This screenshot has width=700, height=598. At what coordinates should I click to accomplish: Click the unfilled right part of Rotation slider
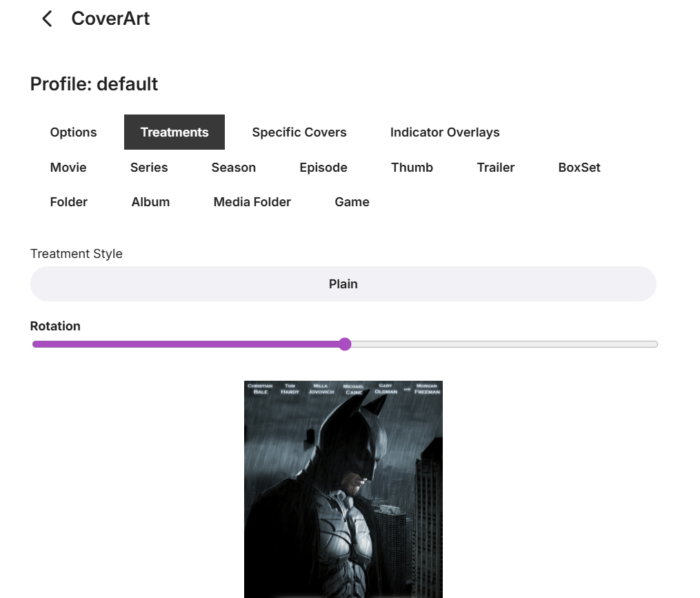pyautogui.click(x=504, y=344)
